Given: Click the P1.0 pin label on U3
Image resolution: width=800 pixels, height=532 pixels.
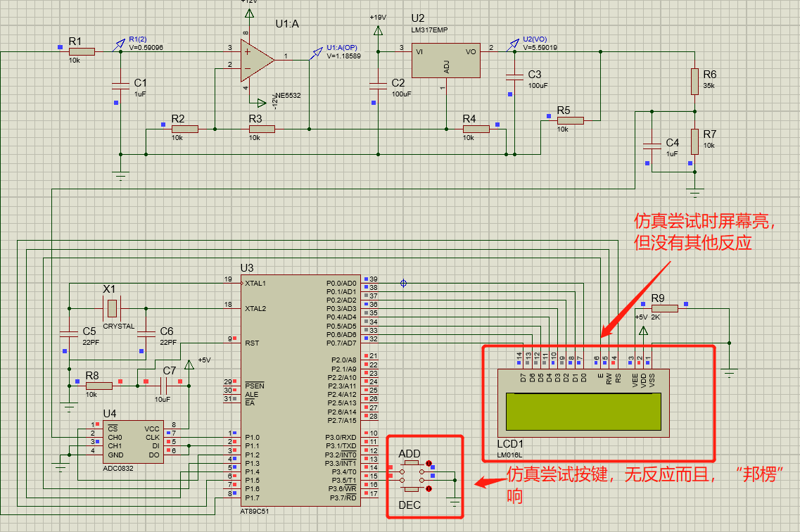Looking at the screenshot, I should [252, 437].
